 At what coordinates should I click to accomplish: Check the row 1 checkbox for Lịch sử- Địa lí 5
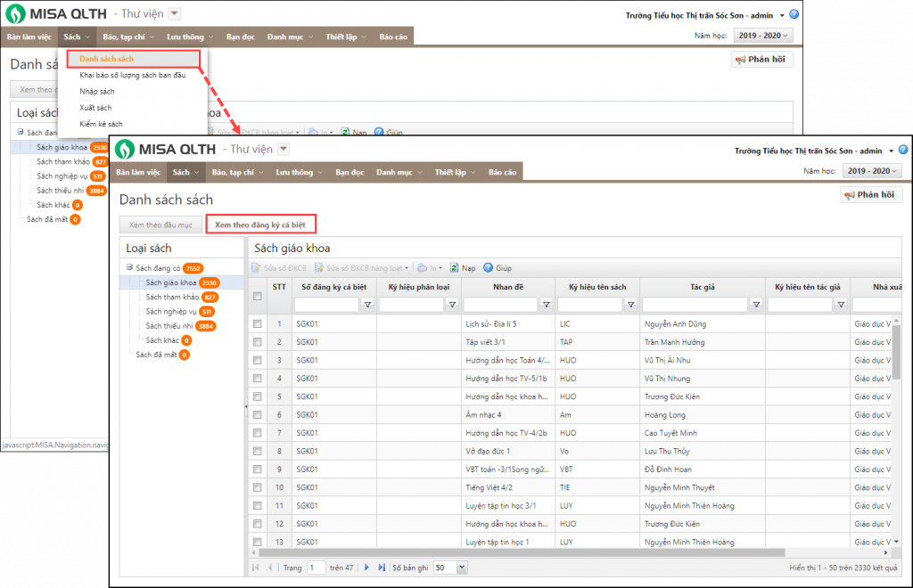click(258, 323)
